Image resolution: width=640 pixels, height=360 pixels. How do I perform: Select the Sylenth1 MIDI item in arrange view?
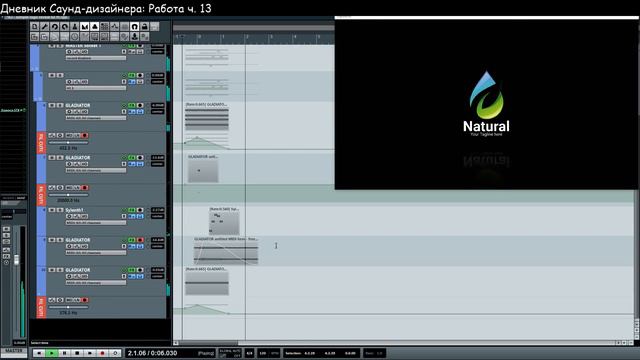224,223
